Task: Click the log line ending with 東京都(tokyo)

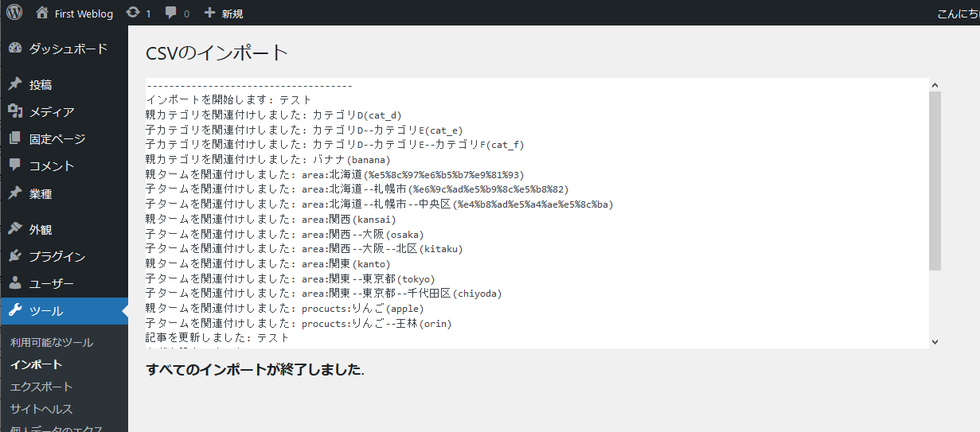Action: (x=291, y=278)
